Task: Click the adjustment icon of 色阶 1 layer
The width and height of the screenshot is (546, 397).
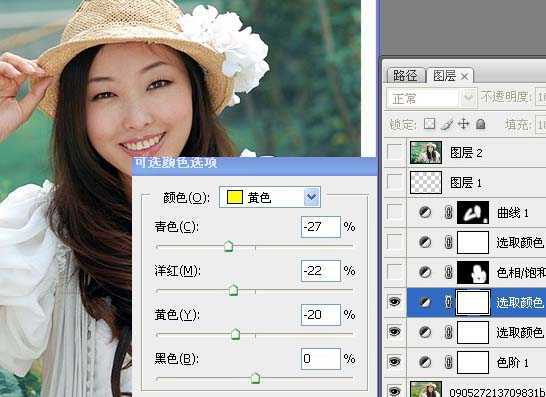Action: click(424, 362)
